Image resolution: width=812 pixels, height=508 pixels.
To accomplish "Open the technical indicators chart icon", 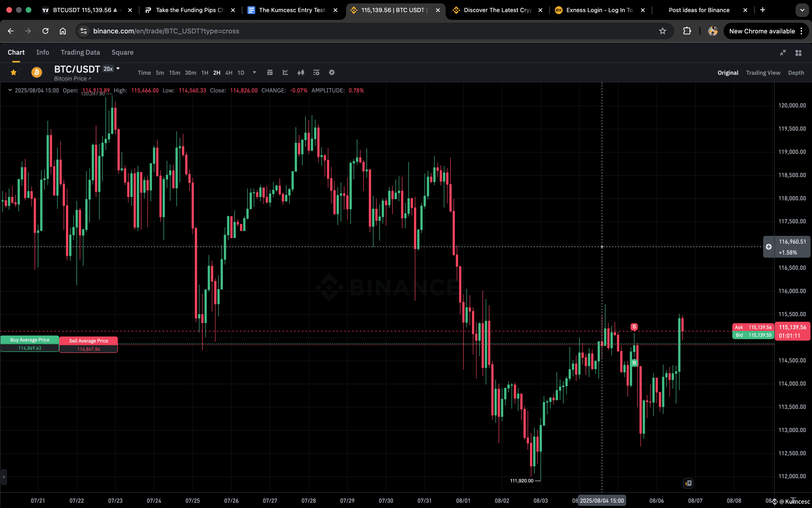I will tap(285, 72).
